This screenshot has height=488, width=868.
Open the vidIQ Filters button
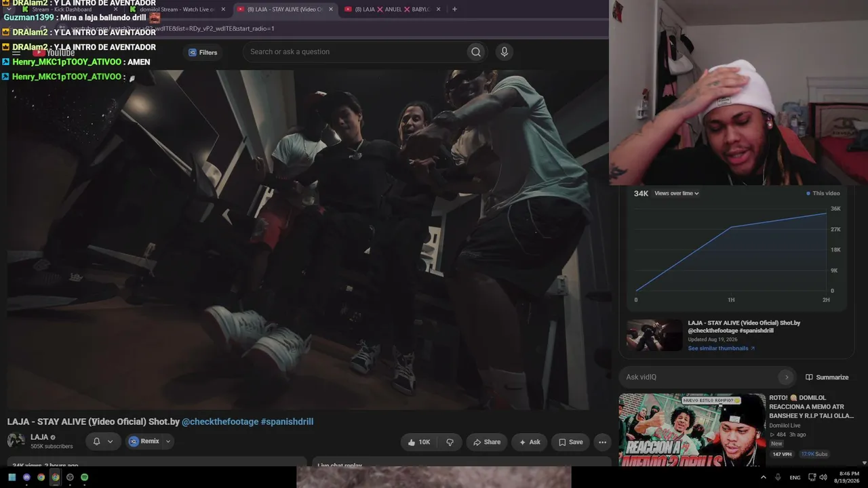[x=203, y=52]
